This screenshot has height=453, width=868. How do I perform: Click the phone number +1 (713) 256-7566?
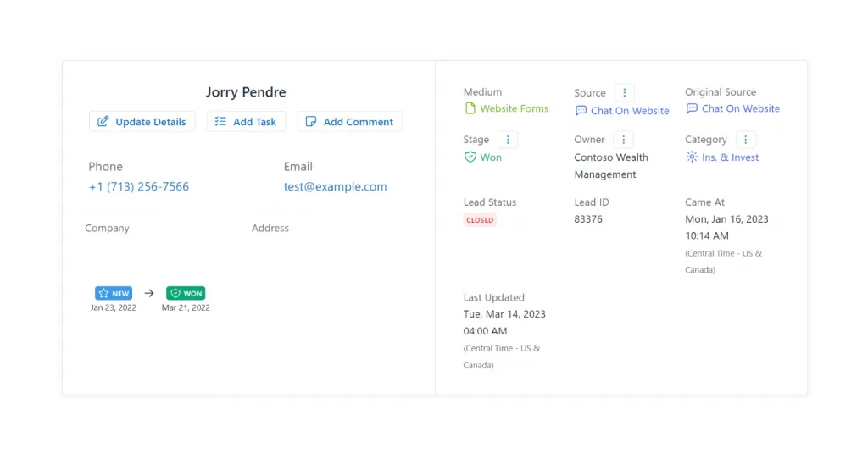[x=139, y=186]
